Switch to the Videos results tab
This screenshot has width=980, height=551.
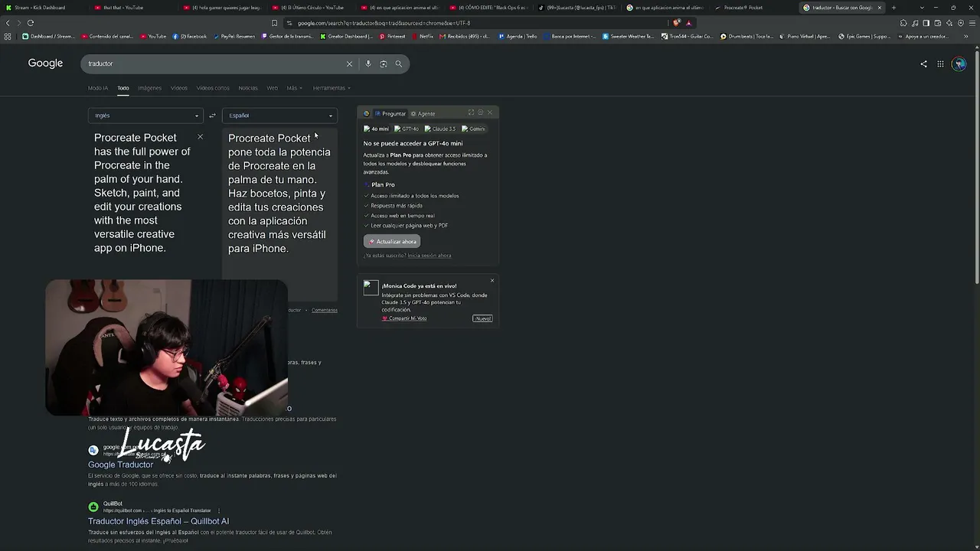click(x=178, y=88)
